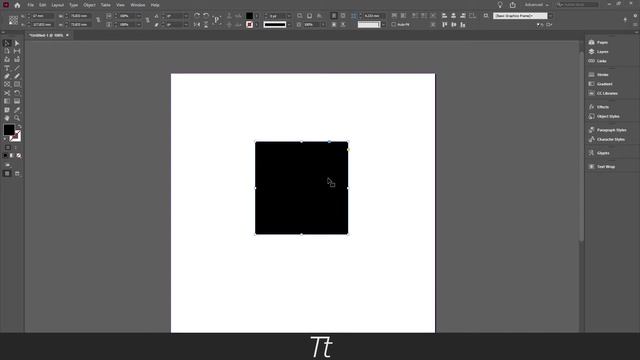
Task: Click the Home icon in the menu bar
Action: 17,5
